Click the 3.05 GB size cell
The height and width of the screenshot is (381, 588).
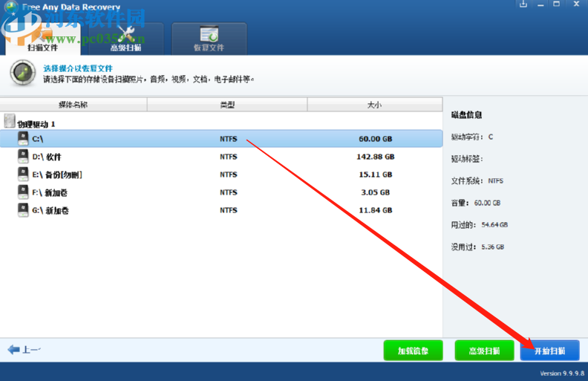tap(376, 192)
